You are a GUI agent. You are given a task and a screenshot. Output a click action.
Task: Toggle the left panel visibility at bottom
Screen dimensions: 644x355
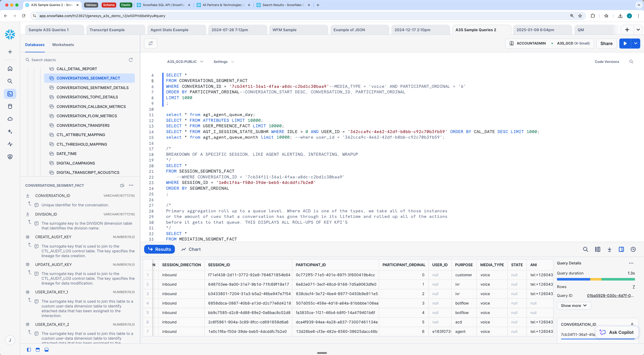pyautogui.click(x=29, y=350)
